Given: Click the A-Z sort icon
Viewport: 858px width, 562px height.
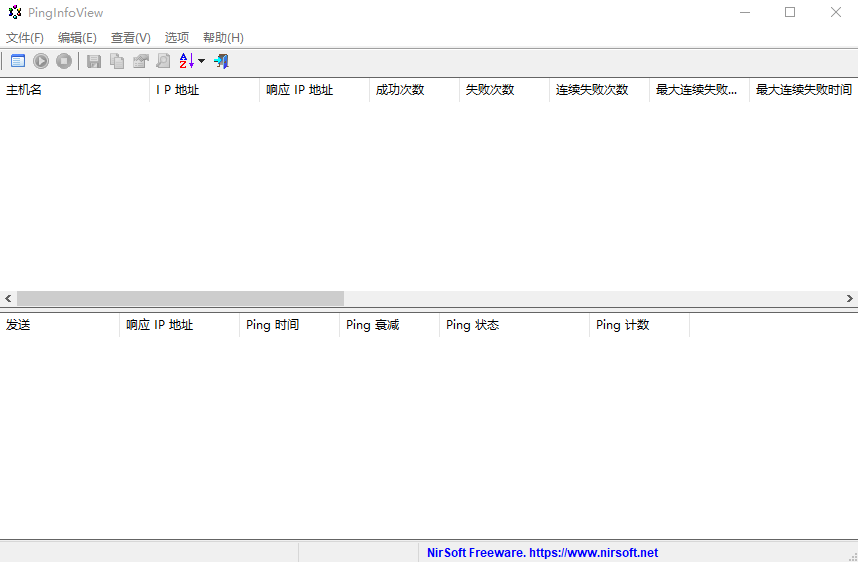Looking at the screenshot, I should tap(186, 61).
